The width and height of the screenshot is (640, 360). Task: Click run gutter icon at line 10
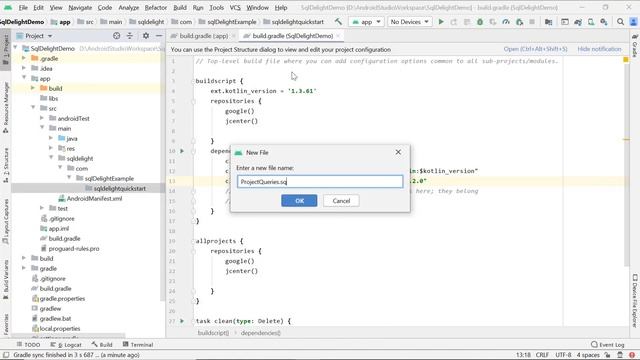click(182, 151)
